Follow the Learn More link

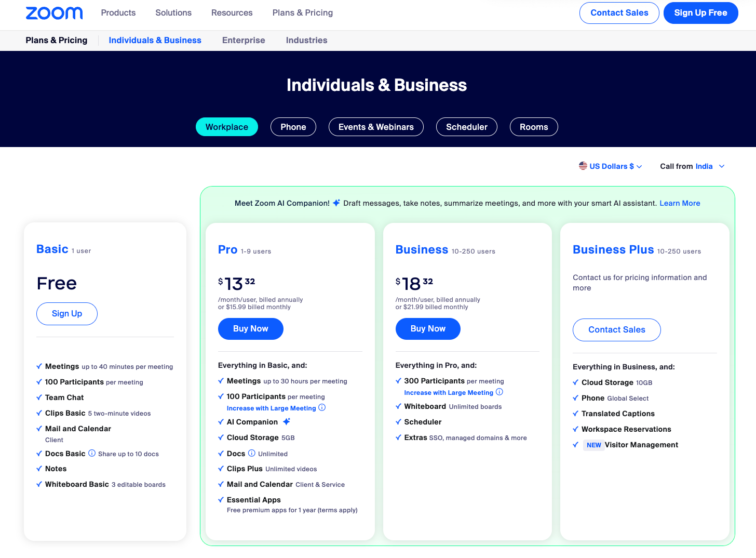pos(680,203)
